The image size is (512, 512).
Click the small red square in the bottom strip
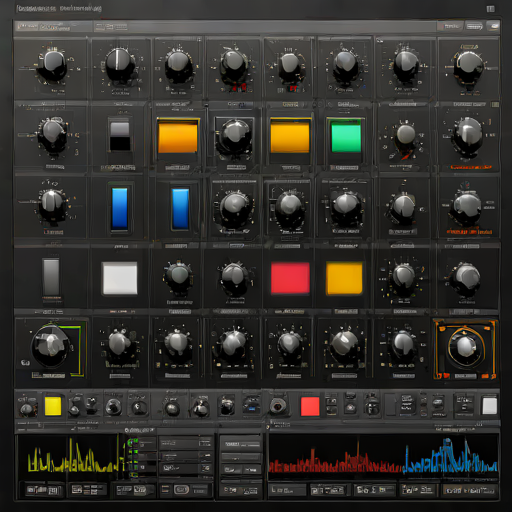pos(310,406)
